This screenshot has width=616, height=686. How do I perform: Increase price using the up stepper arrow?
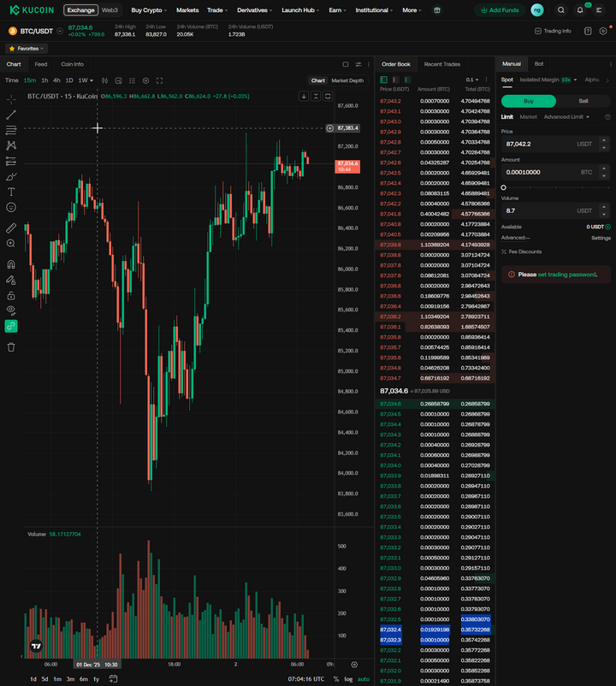coord(604,140)
